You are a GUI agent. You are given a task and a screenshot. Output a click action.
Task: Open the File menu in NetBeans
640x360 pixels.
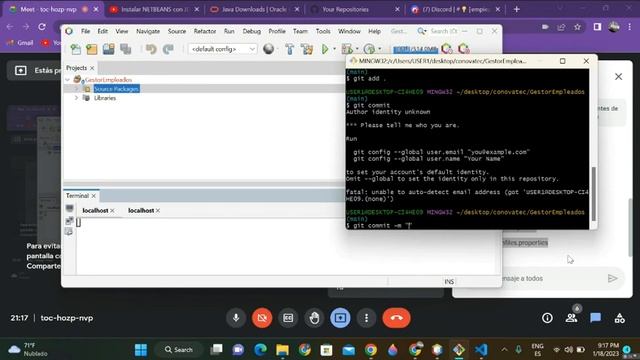tap(85, 31)
